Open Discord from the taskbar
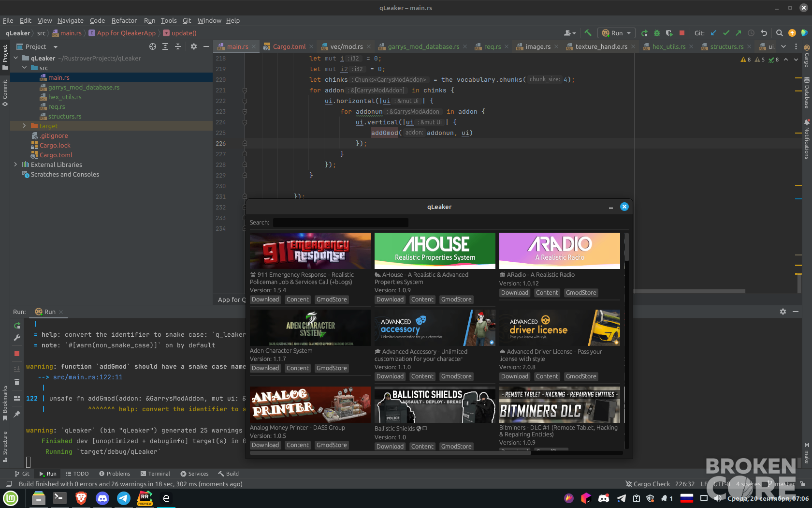 coord(102,498)
